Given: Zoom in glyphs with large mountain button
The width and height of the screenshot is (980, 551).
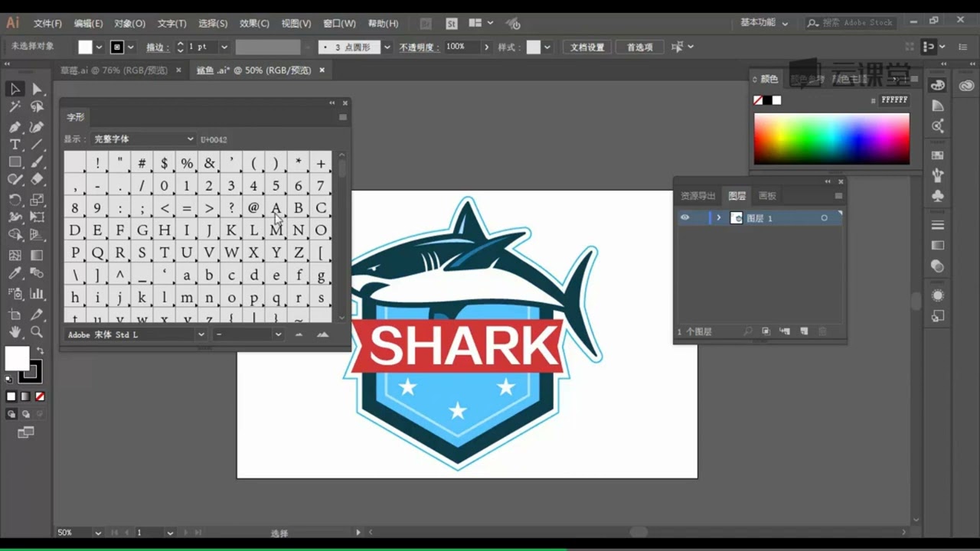Looking at the screenshot, I should click(322, 334).
